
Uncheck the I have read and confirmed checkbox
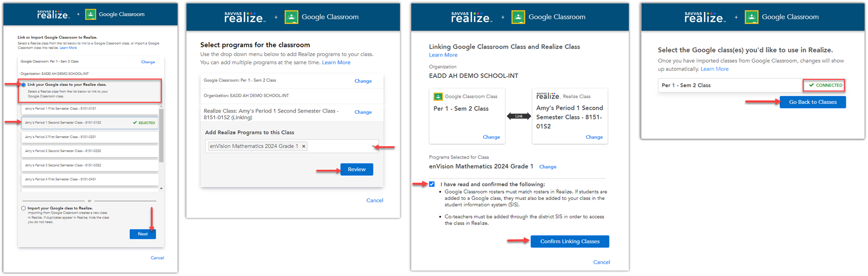tap(432, 184)
